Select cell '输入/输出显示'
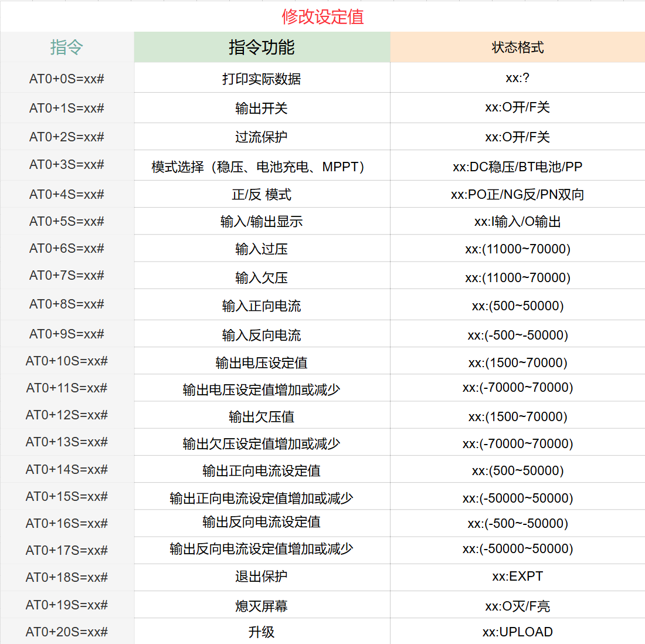The image size is (645, 644). (x=262, y=221)
